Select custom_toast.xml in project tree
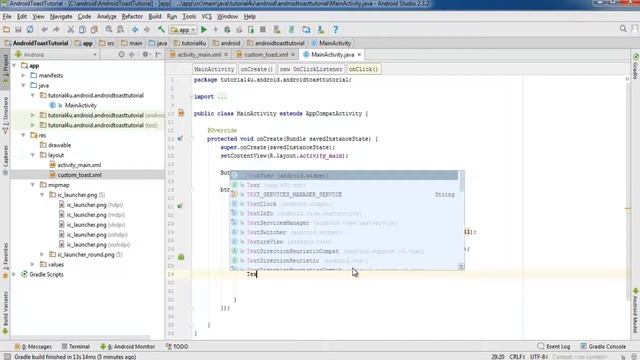 click(x=79, y=175)
